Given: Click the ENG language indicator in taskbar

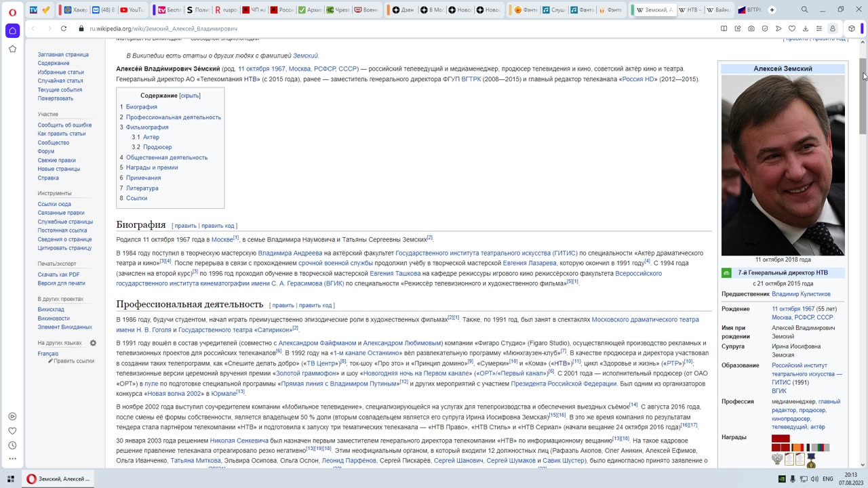Looking at the screenshot, I should tap(827, 479).
